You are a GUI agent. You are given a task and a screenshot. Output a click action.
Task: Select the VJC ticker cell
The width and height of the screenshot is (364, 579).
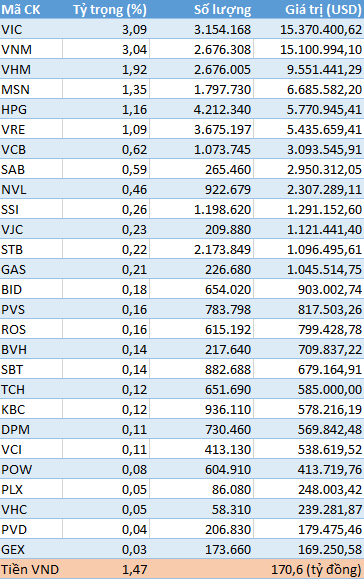[x=31, y=229]
